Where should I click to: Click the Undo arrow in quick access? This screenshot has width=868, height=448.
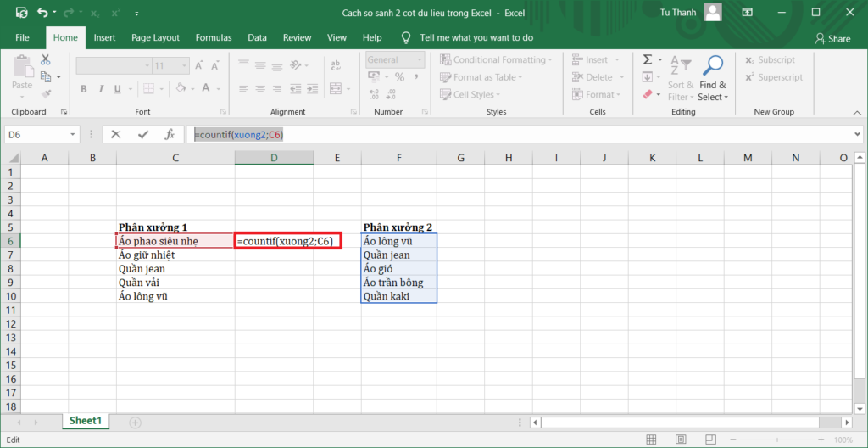pyautogui.click(x=42, y=13)
